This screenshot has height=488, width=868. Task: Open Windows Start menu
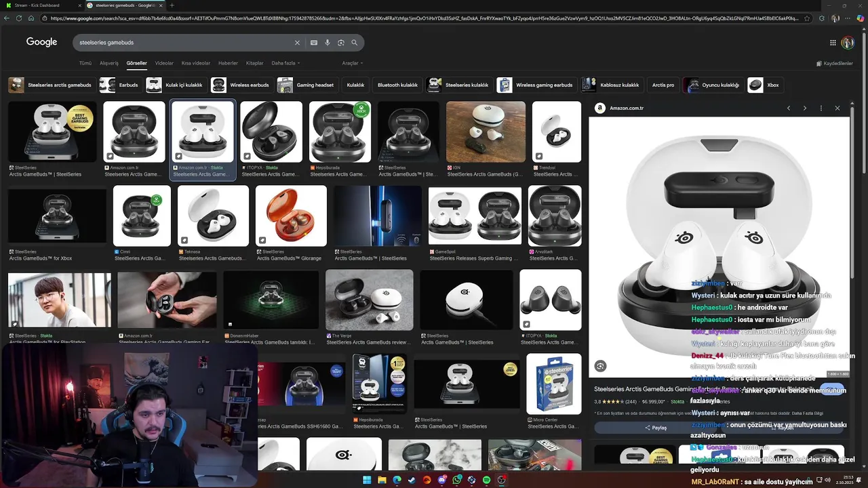tap(367, 480)
